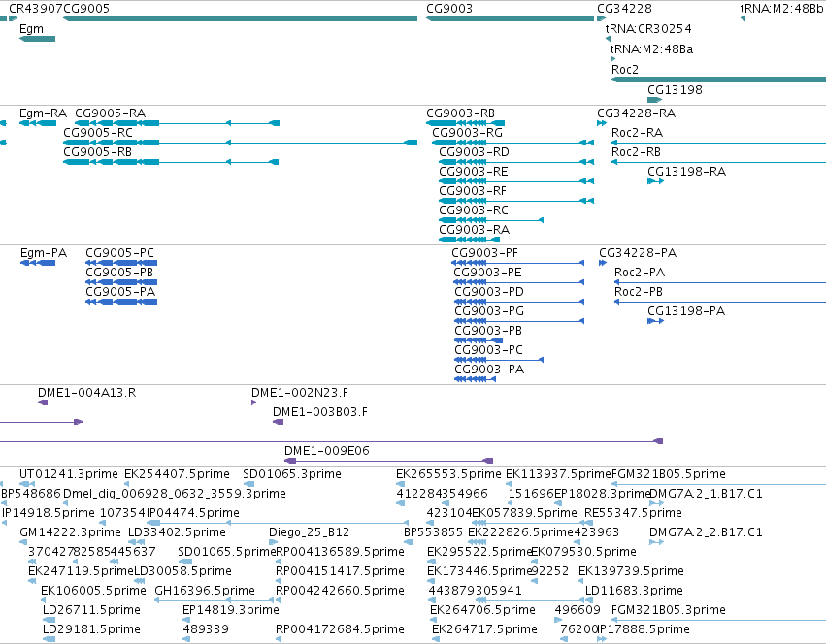Click the tRNA:M2:48Bb gene marker
826x644 pixels.
pos(743,18)
